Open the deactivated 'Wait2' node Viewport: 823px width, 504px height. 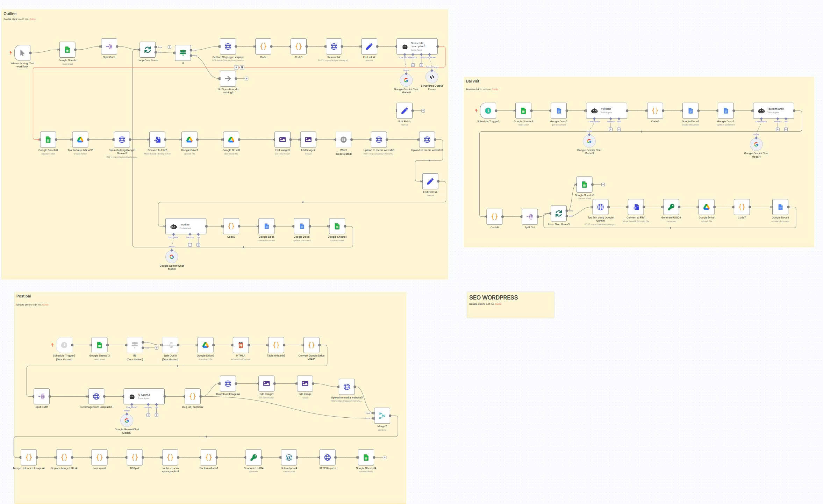[343, 139]
